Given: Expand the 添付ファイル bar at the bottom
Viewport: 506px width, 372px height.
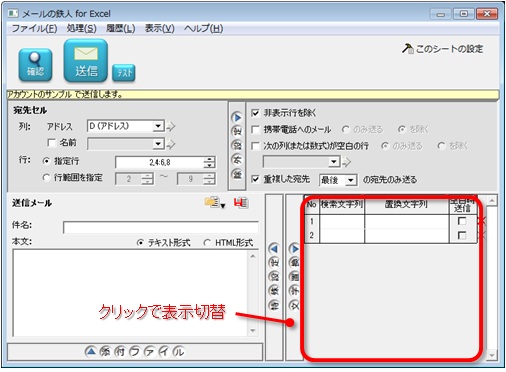Looking at the screenshot, I should tap(135, 352).
